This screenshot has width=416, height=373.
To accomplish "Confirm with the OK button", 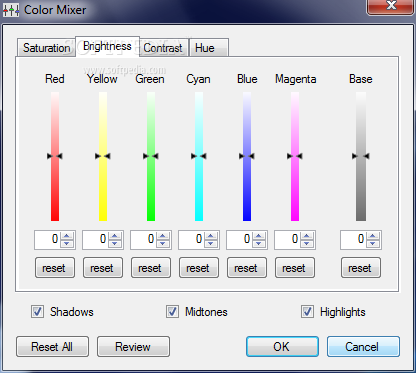I will [x=282, y=347].
